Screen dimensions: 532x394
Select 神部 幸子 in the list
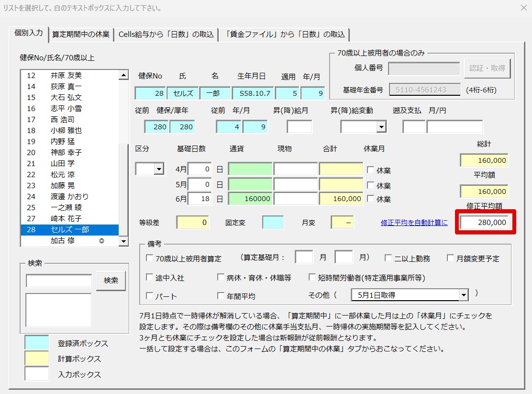tap(69, 153)
